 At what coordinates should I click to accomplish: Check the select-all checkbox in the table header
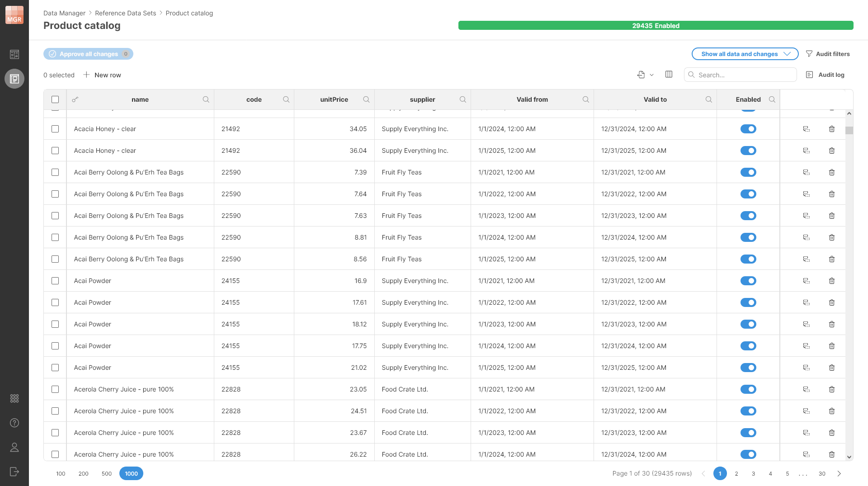tap(55, 99)
